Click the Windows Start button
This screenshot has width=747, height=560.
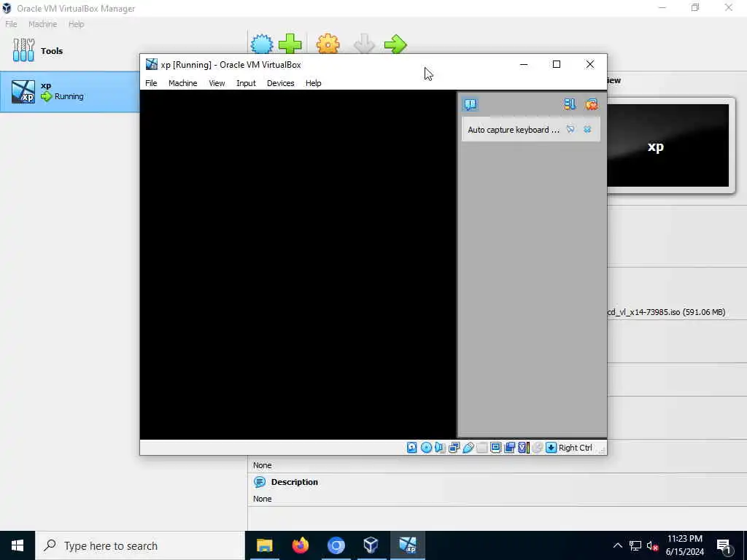pos(18,545)
